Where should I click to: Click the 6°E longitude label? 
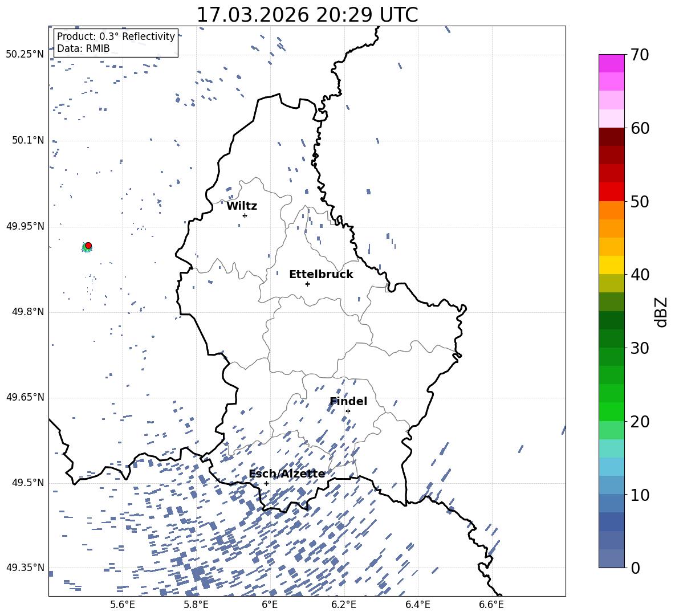270,605
